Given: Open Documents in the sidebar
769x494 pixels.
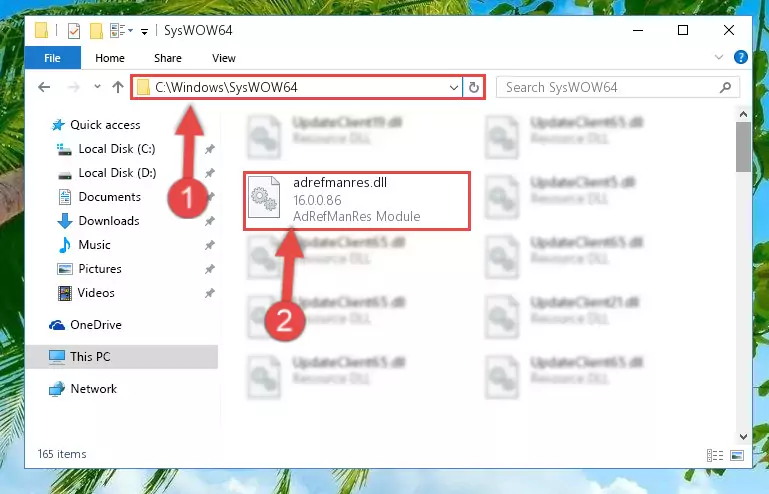Looking at the screenshot, I should 109,197.
